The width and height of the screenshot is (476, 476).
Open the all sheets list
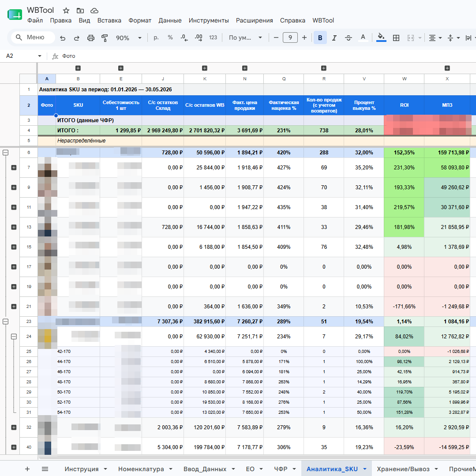45,469
